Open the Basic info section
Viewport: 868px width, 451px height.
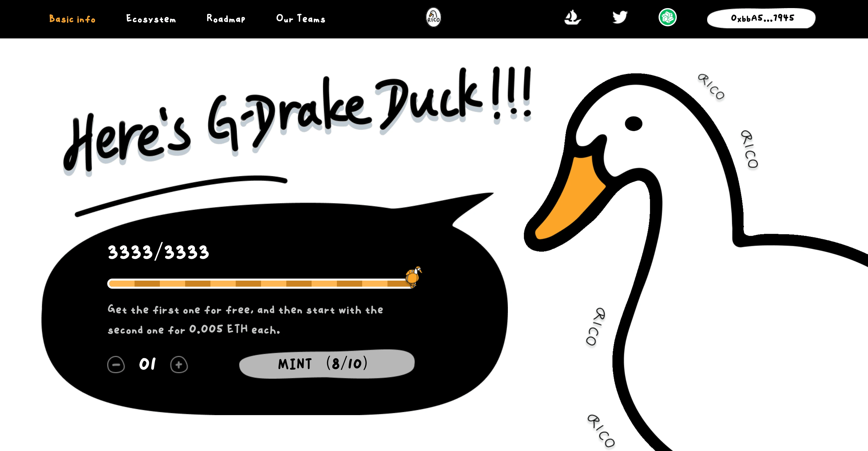click(x=72, y=19)
